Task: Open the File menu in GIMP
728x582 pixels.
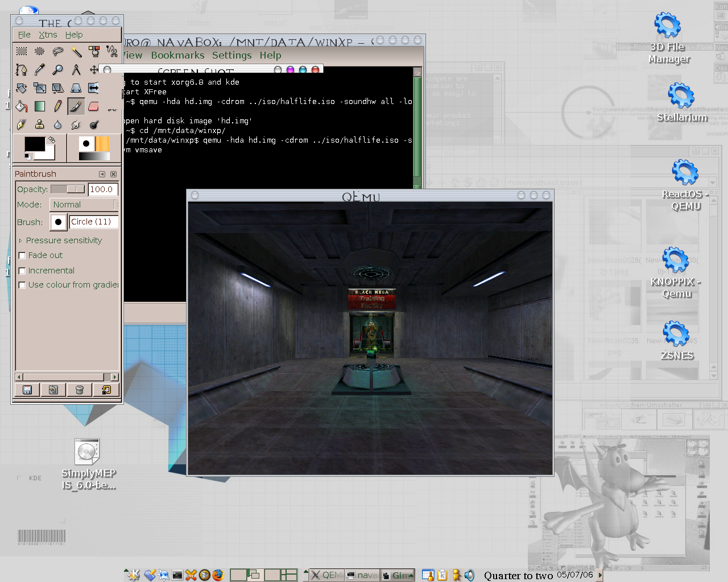Action: [x=24, y=35]
